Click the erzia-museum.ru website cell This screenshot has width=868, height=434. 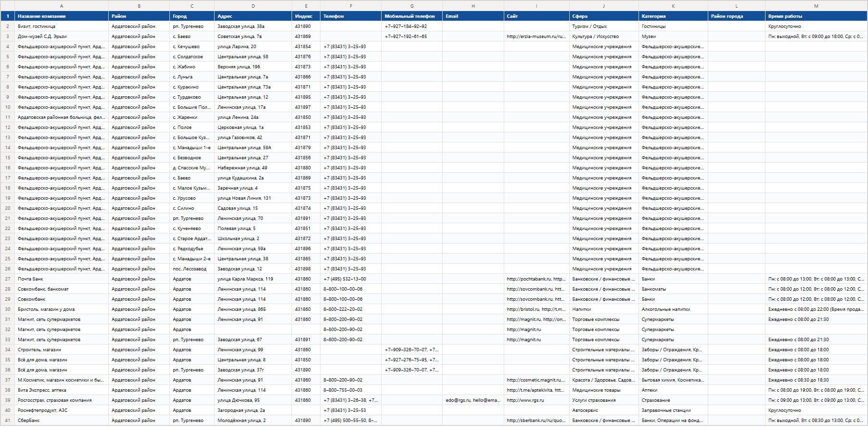(536, 37)
